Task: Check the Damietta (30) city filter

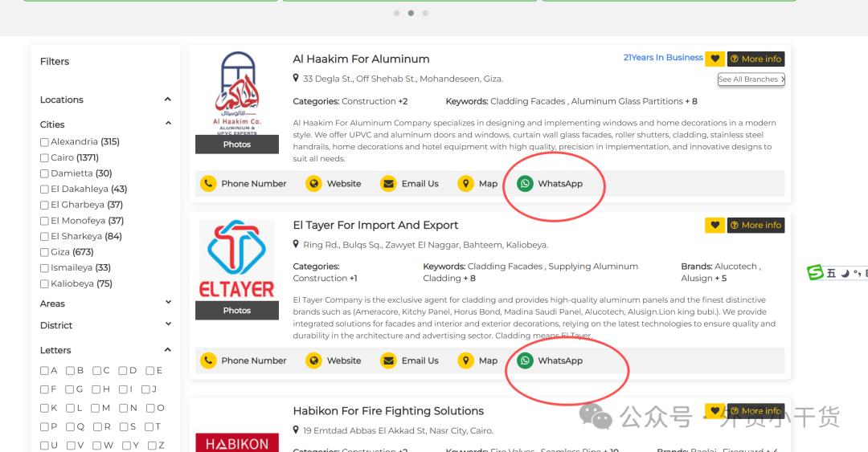Action: [x=44, y=173]
